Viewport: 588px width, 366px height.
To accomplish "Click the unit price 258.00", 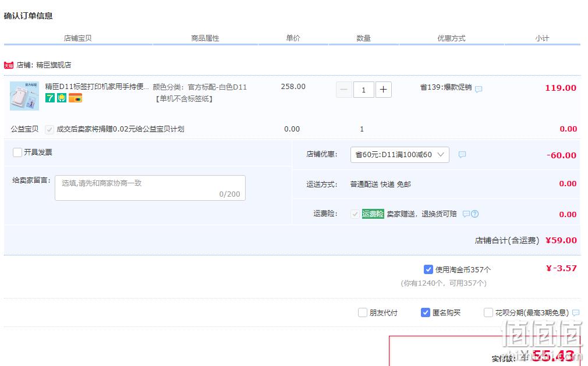I will (x=293, y=87).
